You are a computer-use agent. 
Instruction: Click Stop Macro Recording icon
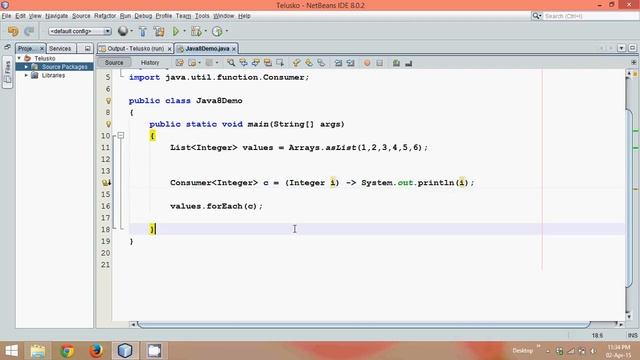click(380, 63)
